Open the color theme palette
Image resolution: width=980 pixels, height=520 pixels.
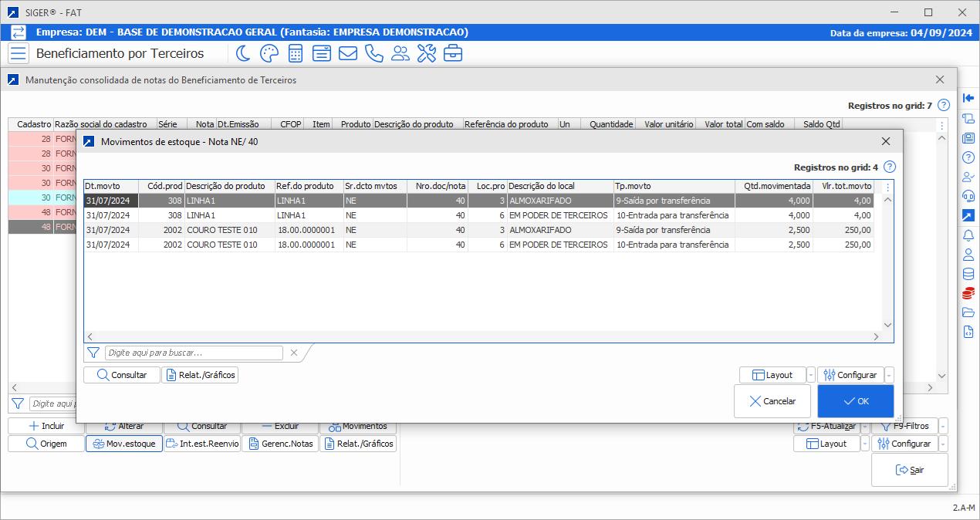pyautogui.click(x=269, y=53)
